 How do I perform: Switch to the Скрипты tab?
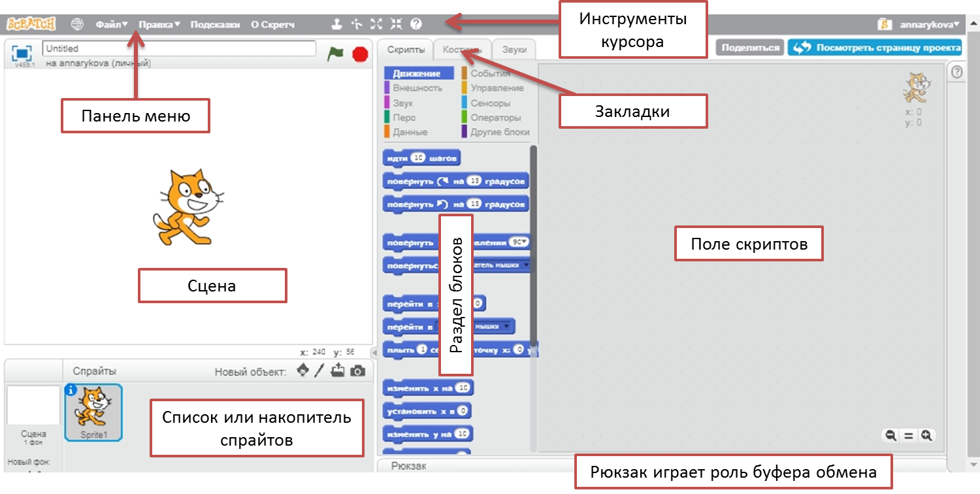pos(406,50)
